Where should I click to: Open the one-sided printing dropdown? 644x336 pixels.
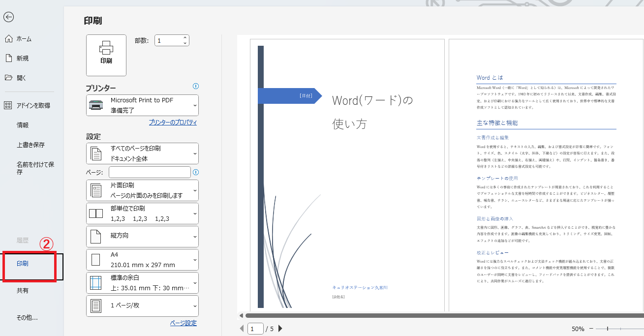[x=142, y=190]
